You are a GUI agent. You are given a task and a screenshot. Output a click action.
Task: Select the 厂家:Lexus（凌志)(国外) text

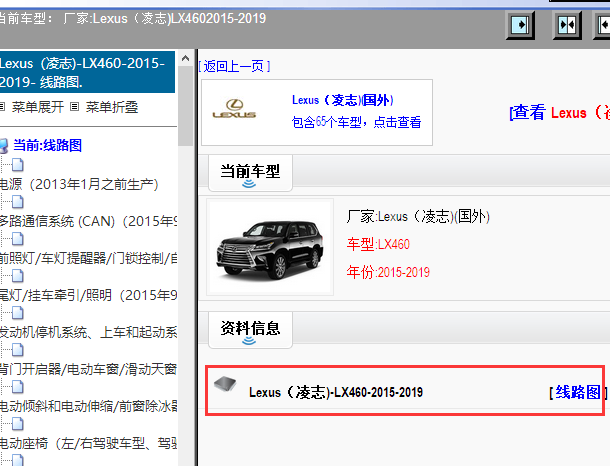(x=418, y=216)
